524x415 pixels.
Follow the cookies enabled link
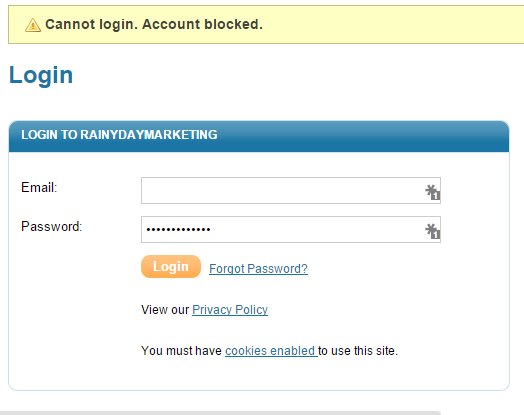271,351
